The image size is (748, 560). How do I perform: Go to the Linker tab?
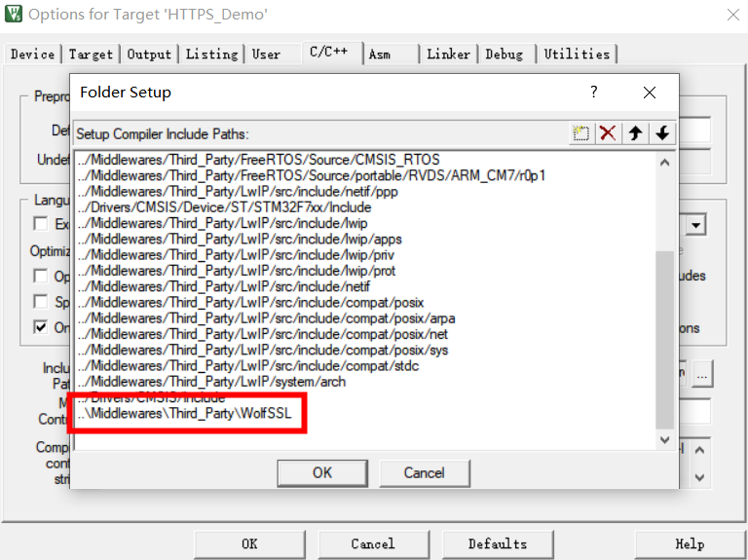(448, 54)
